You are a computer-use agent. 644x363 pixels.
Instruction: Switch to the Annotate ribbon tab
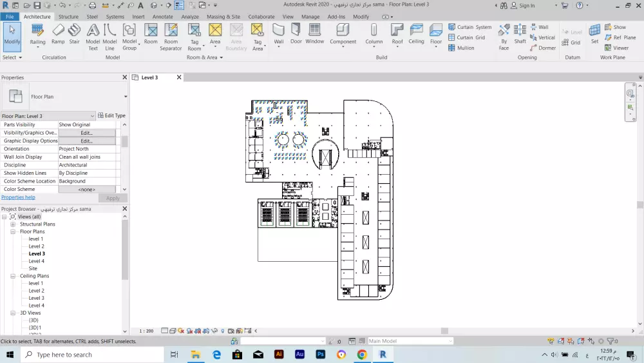click(x=162, y=17)
